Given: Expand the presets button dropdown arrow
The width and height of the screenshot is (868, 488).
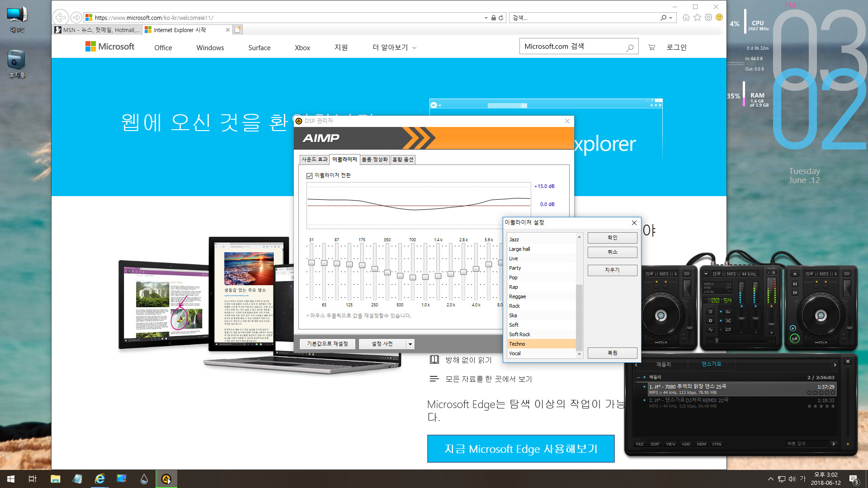Looking at the screenshot, I should 410,344.
